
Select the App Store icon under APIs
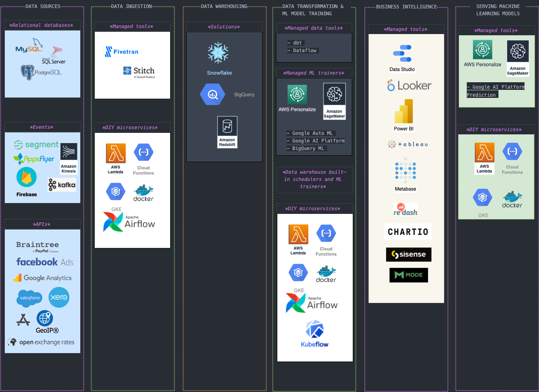pos(23,319)
